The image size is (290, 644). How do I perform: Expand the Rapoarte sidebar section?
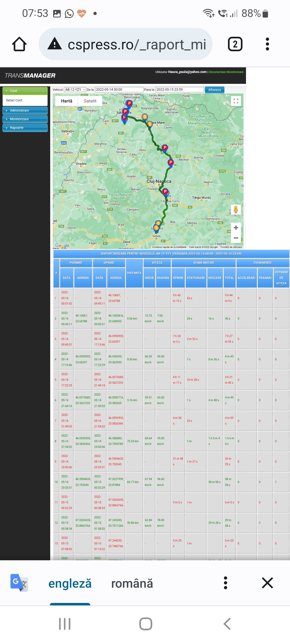[x=25, y=128]
